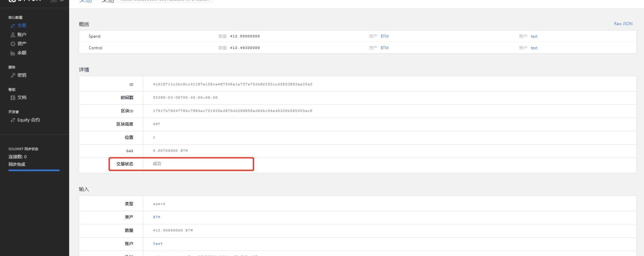The height and width of the screenshot is (256, 644).
Task: Click the 资产 asset circle icon
Action: pos(13,44)
